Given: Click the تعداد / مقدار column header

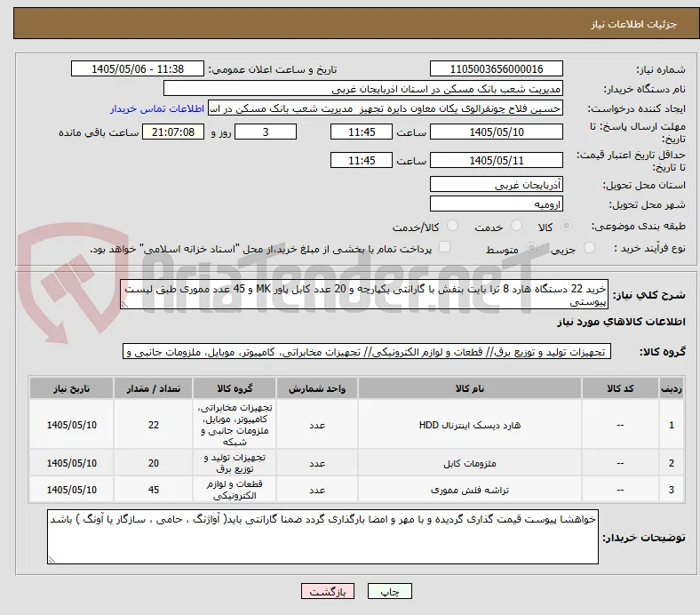Looking at the screenshot, I should click(154, 388).
